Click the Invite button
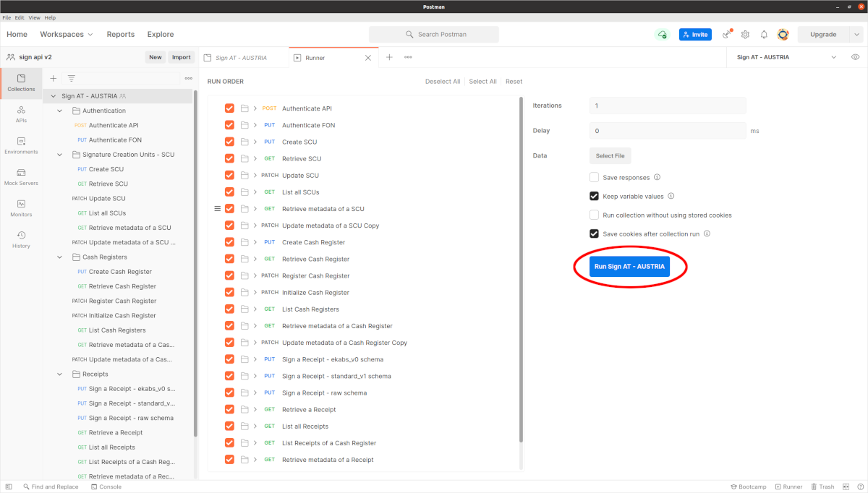 point(695,34)
